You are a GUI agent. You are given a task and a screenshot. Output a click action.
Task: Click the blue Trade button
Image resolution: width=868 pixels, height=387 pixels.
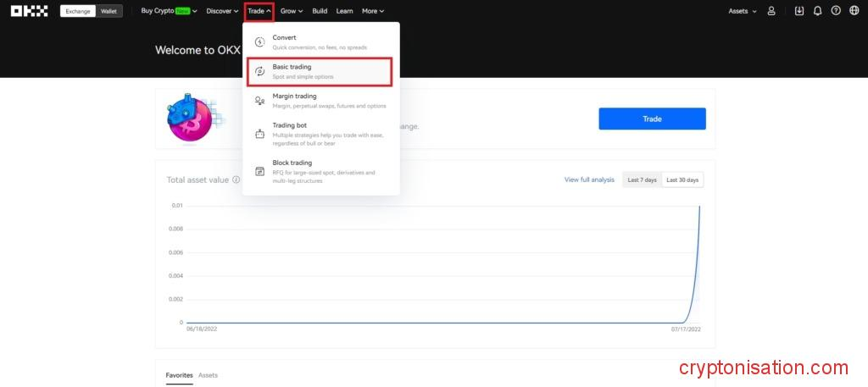tap(652, 119)
